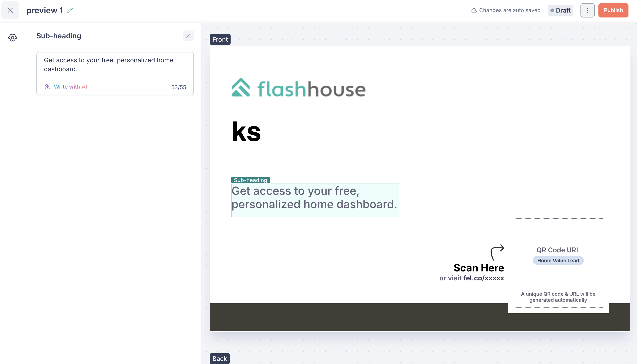Click the unique QR code description text
This screenshot has height=364, width=637.
point(558,297)
